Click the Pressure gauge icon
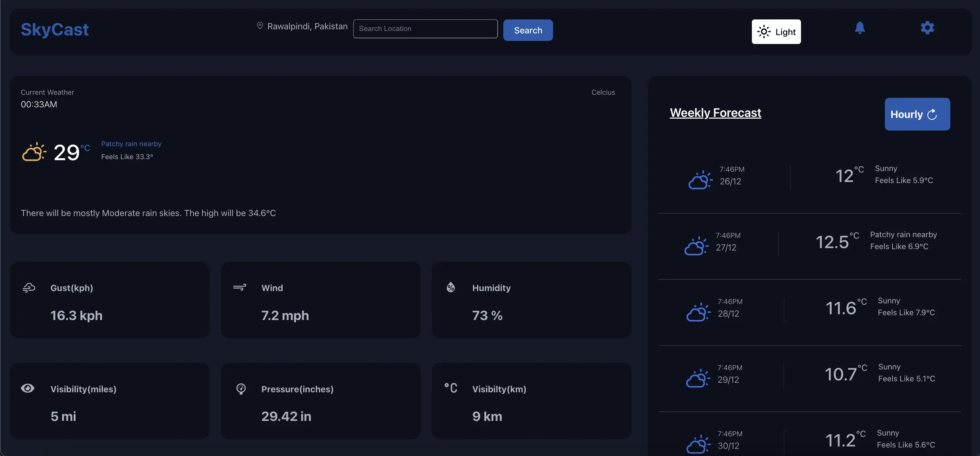Viewport: 980px width, 456px height. [x=241, y=388]
